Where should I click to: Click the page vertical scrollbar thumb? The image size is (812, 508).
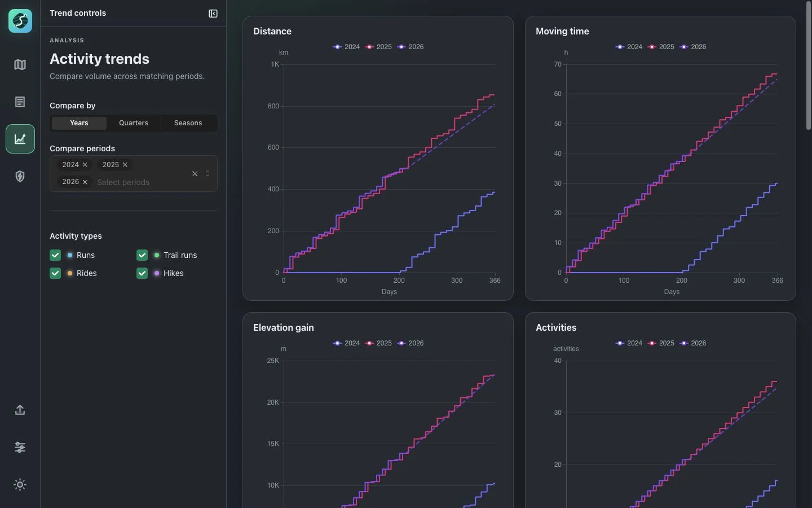[x=808, y=67]
